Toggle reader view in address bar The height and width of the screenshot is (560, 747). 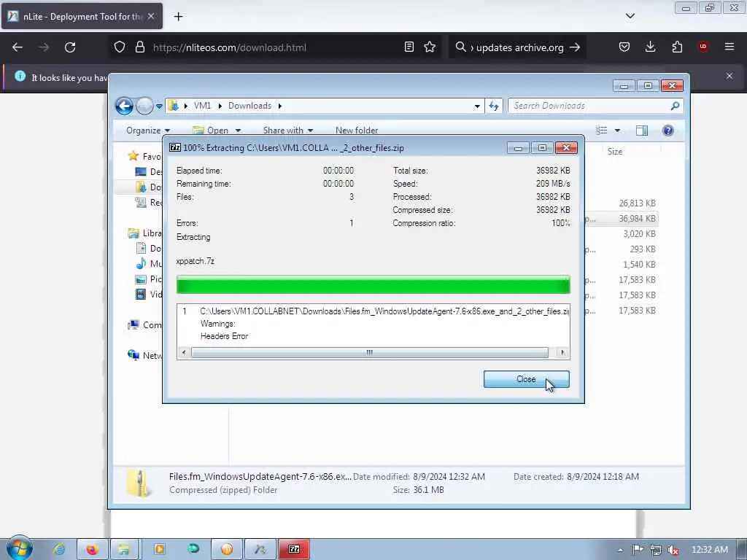click(409, 47)
